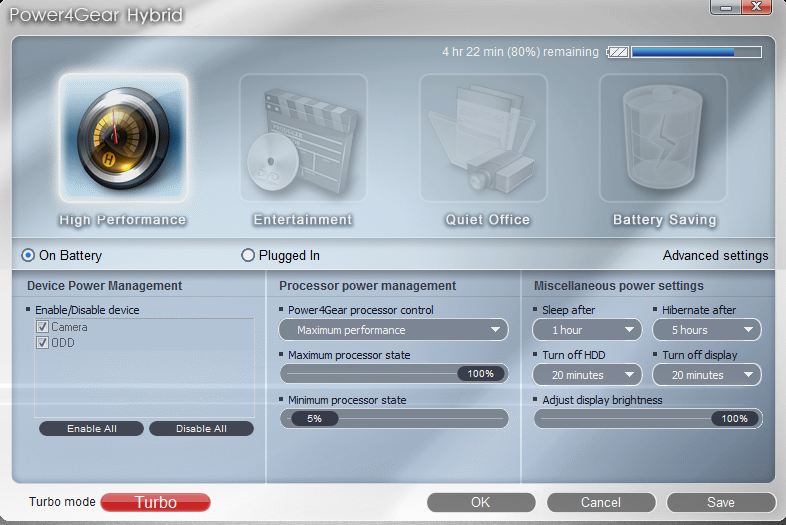Minimize the Power4Gear Hybrid window

(x=725, y=7)
